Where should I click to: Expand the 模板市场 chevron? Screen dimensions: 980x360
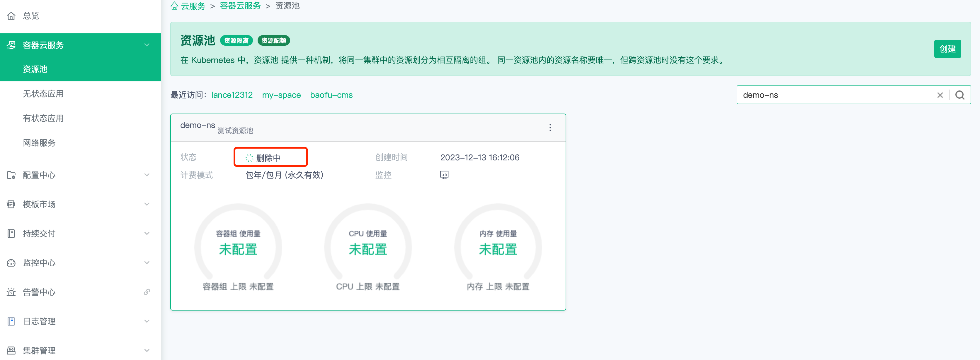point(147,204)
